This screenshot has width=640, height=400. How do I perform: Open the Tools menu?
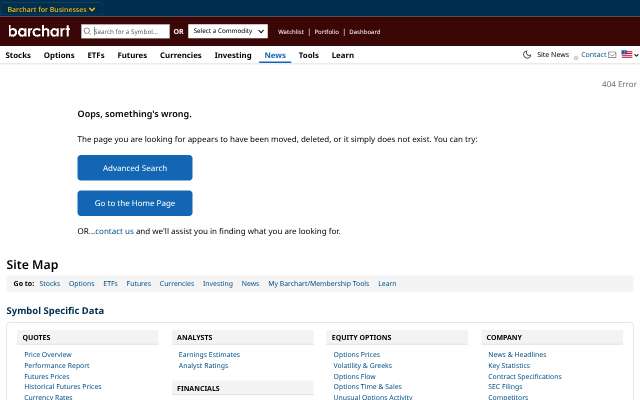[x=309, y=55]
